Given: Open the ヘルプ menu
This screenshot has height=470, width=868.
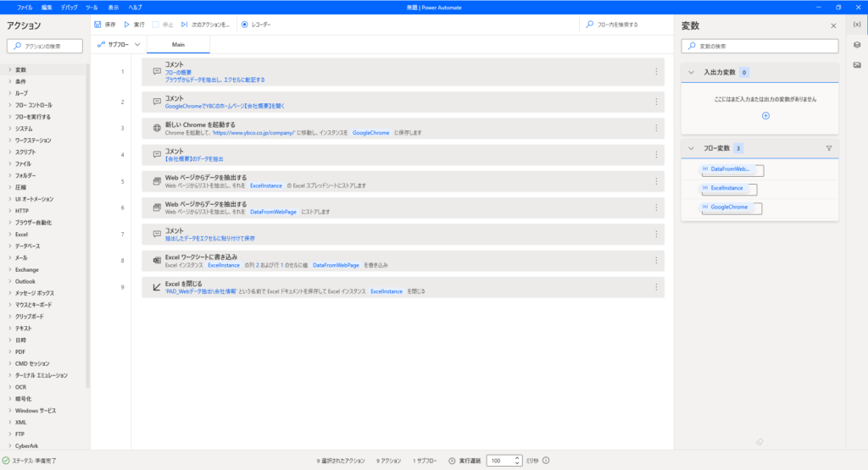Looking at the screenshot, I should point(135,8).
